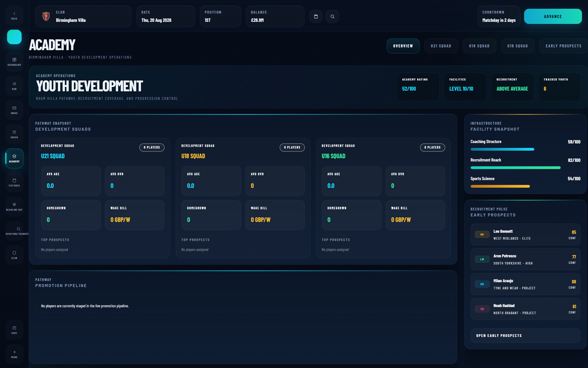
Task: Switch to the U18 Squad tab
Action: [x=479, y=46]
